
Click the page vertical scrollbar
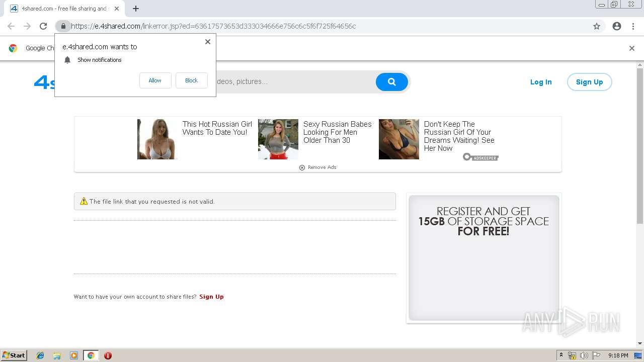[640, 146]
